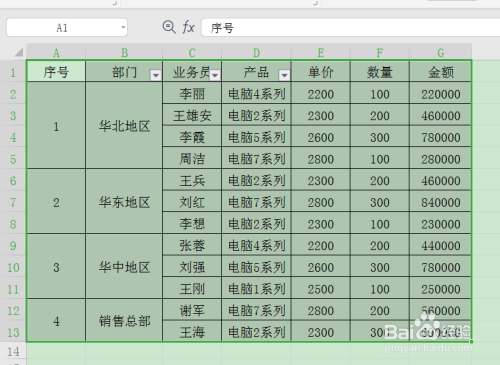Click 电脑5系列 in row 4

click(x=256, y=137)
